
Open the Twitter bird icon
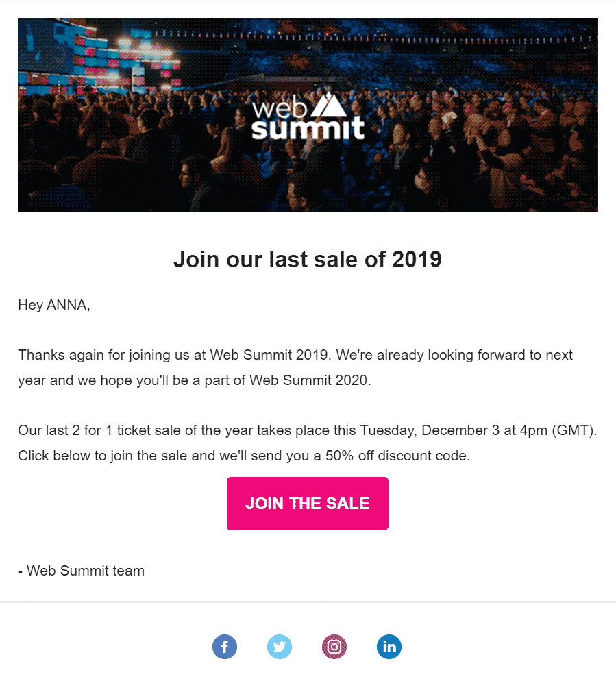coord(280,647)
